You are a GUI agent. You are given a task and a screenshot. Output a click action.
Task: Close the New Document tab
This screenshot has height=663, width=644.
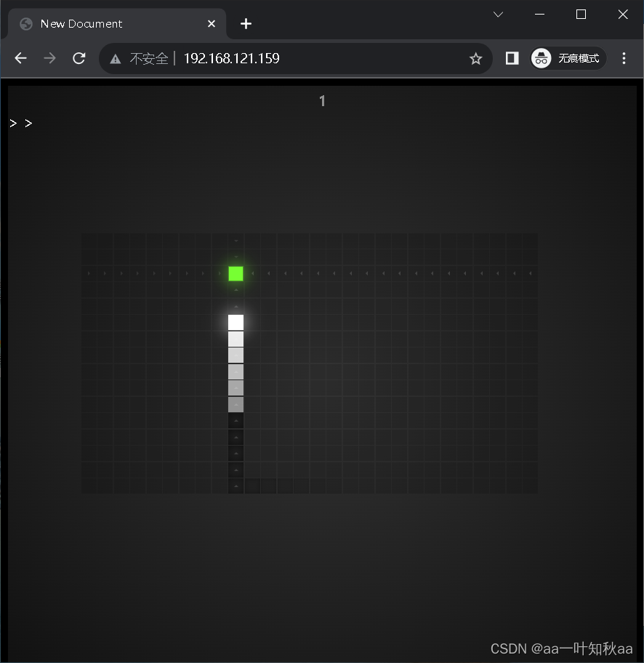[212, 24]
